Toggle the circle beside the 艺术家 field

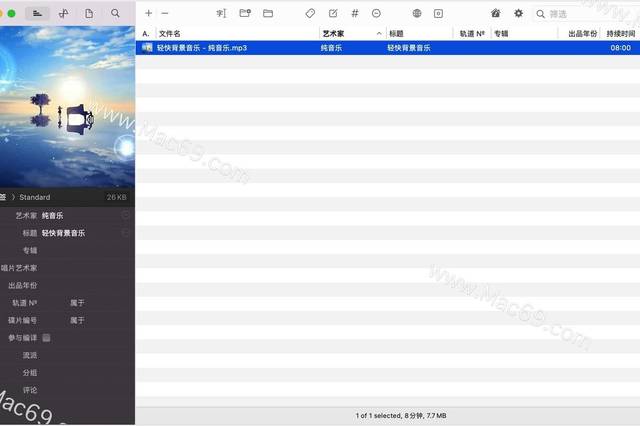(x=126, y=215)
